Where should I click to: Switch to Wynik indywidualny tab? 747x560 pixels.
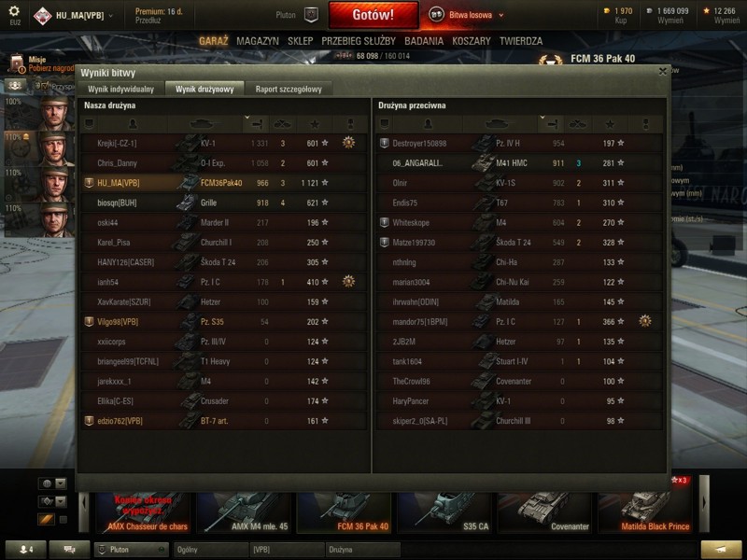[120, 89]
